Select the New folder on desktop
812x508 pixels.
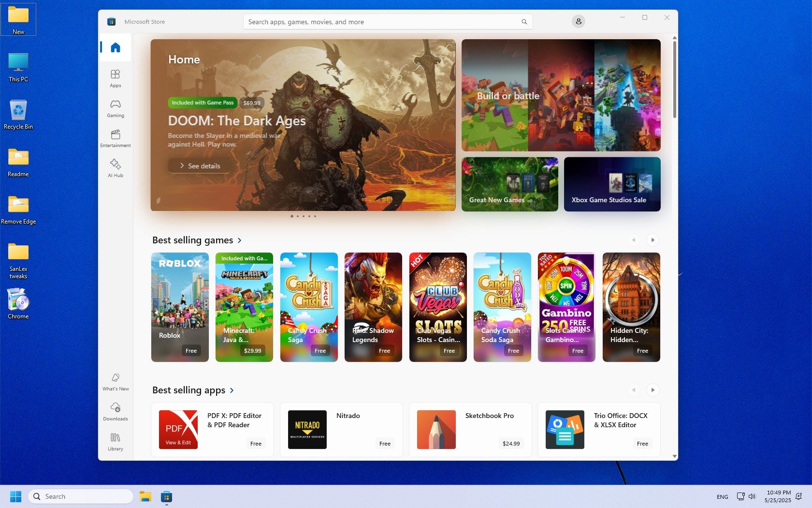[18, 20]
